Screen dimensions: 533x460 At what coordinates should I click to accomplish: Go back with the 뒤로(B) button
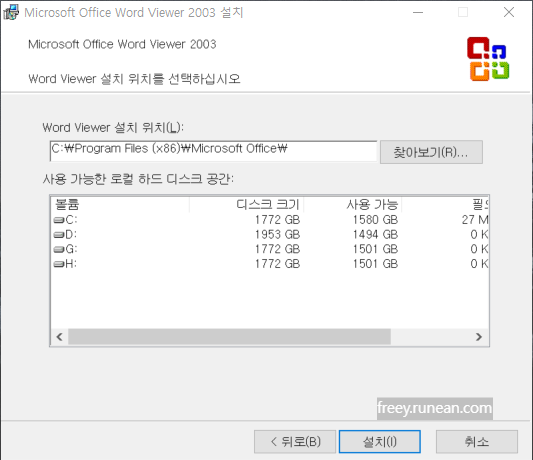coord(295,442)
